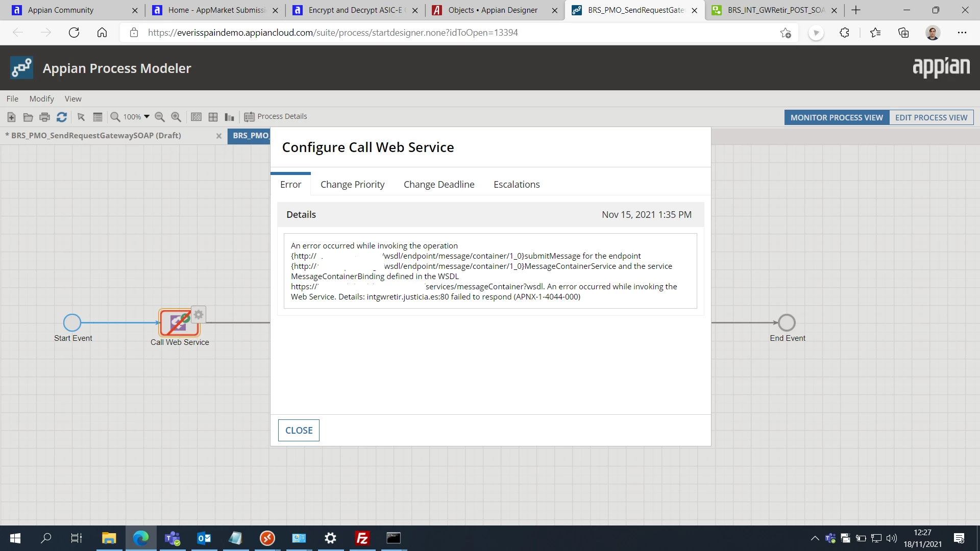Switch to the Escalations tab
The width and height of the screenshot is (980, 551).
[517, 185]
